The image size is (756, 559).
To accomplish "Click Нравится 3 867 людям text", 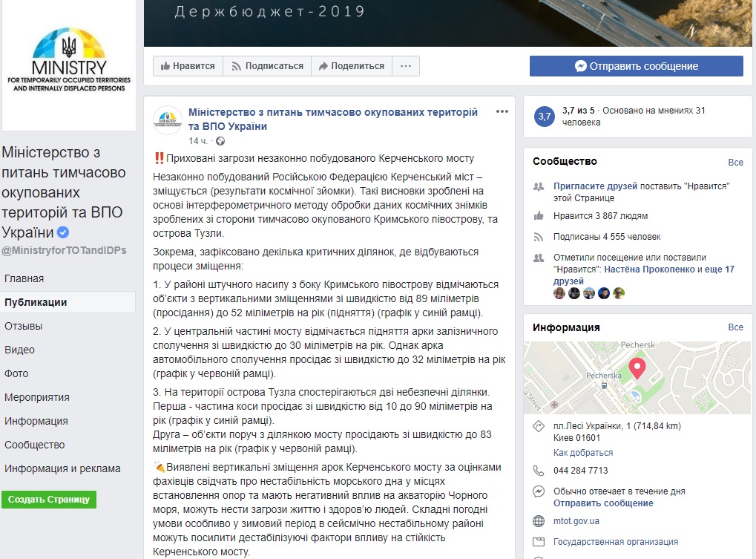I will coord(600,215).
